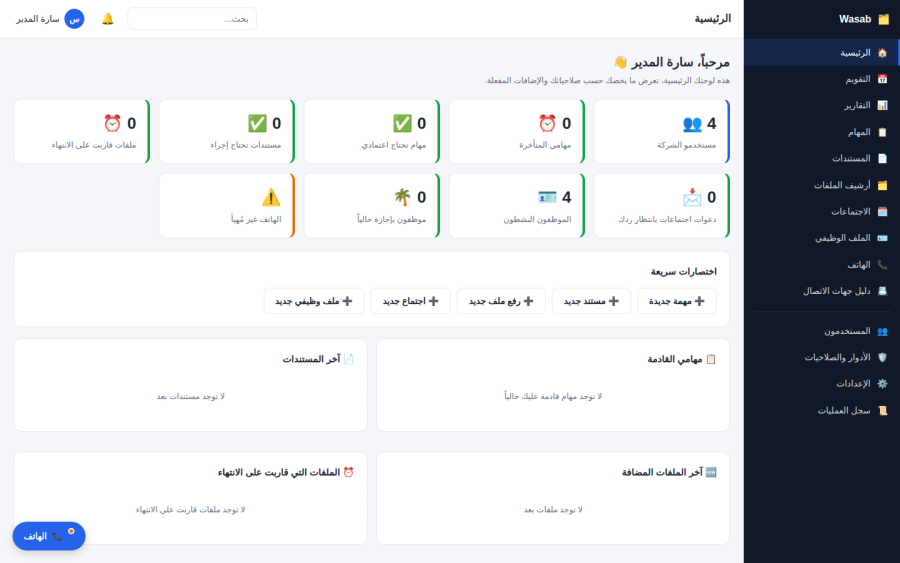Click the envelope icon in دعوات اجتماعات card
The width and height of the screenshot is (900, 563).
click(692, 197)
